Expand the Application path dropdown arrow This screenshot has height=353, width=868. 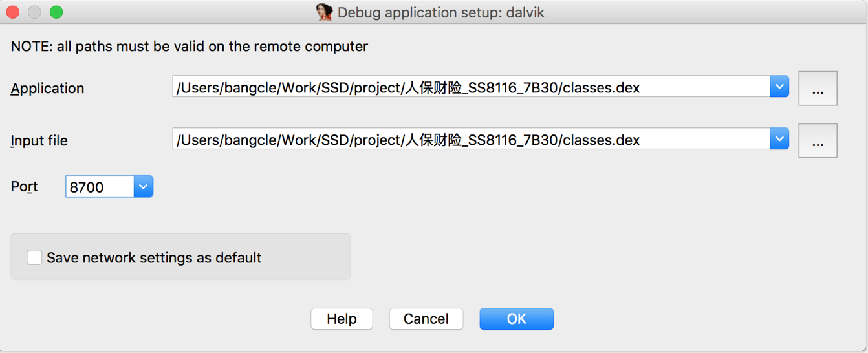click(x=779, y=87)
